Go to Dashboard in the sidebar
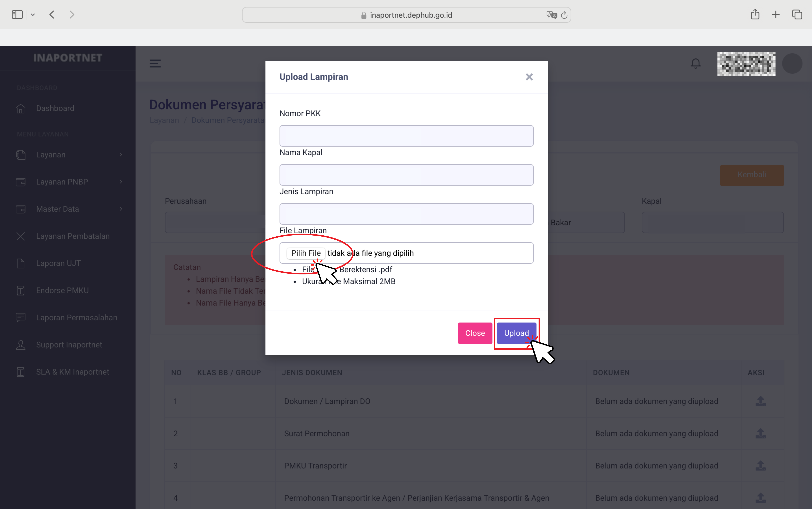This screenshot has width=812, height=509. tap(55, 108)
